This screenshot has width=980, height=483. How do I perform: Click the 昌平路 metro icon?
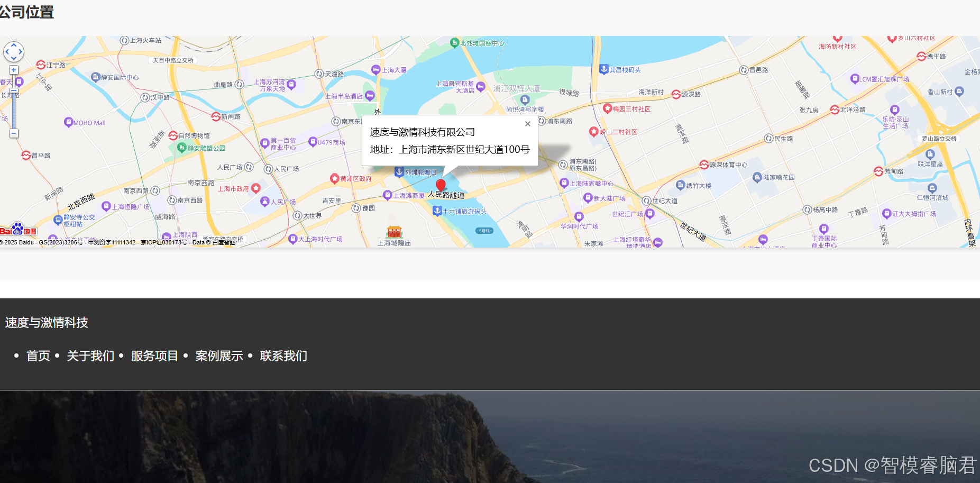coord(26,156)
